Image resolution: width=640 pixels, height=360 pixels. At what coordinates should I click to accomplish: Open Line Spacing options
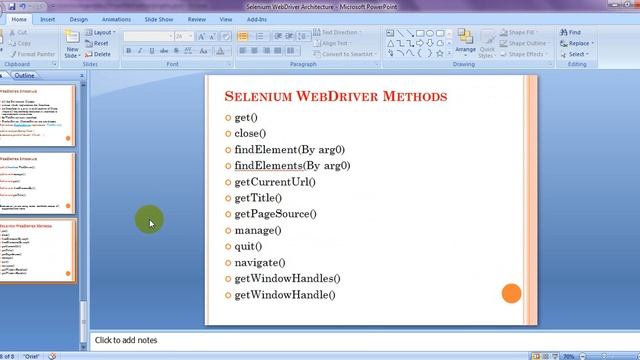point(302,37)
